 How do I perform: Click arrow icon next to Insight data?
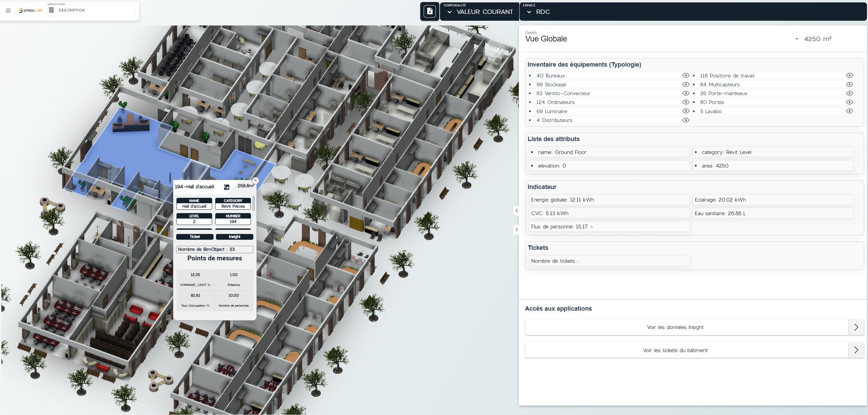(x=856, y=327)
